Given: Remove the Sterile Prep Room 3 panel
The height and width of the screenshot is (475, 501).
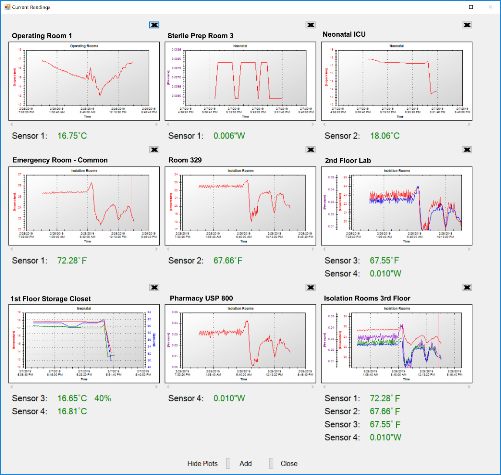Looking at the screenshot, I should click(310, 25).
